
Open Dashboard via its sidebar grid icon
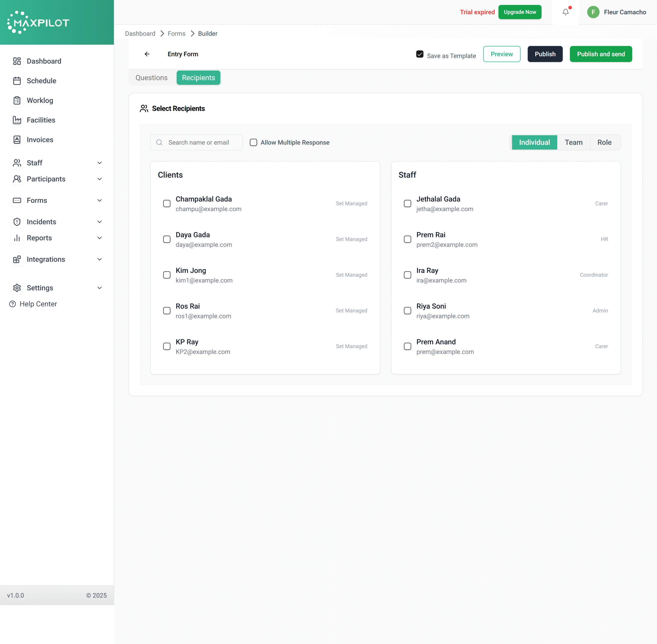(17, 61)
